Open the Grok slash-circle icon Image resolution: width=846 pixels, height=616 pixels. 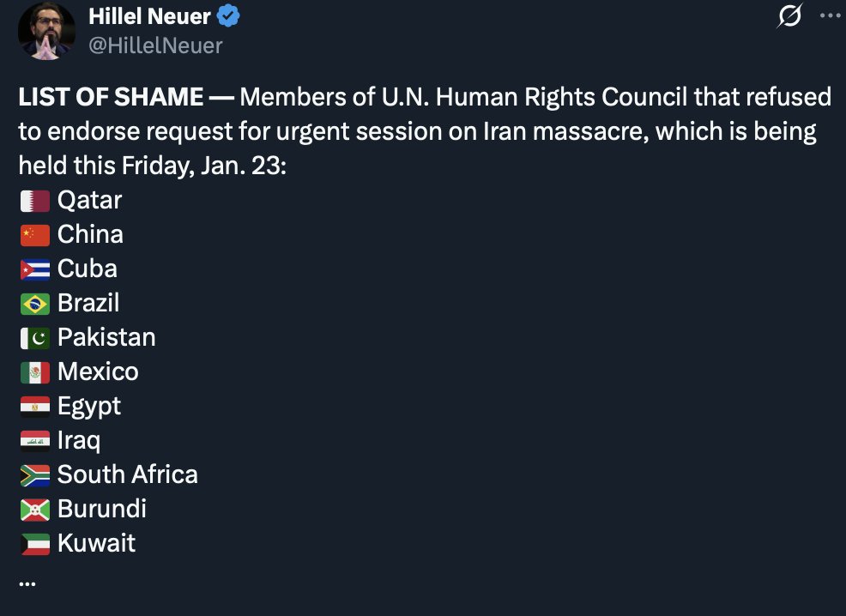tap(789, 15)
